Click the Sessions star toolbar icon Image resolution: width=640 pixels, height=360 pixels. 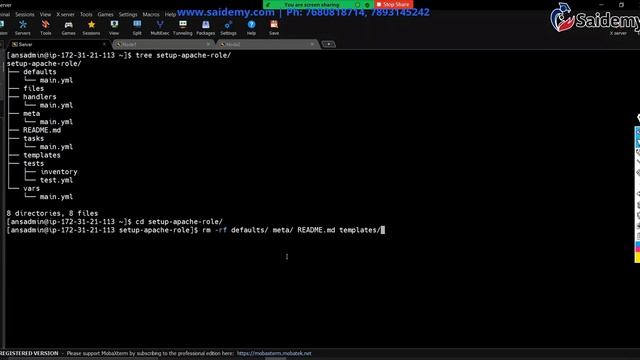(x=91, y=27)
